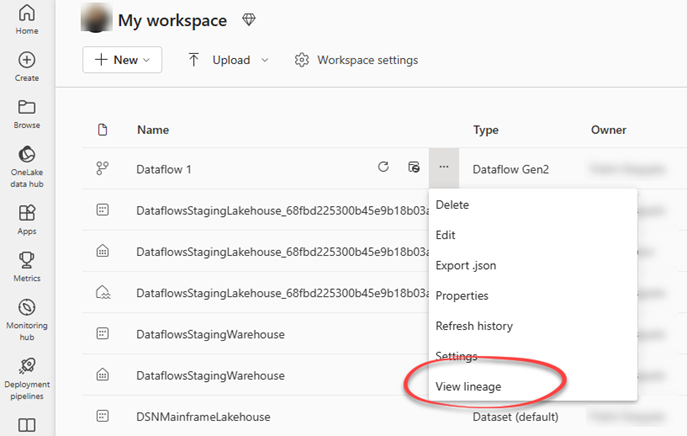Click the Dataset (default) type cell
The height and width of the screenshot is (436, 687).
(515, 417)
